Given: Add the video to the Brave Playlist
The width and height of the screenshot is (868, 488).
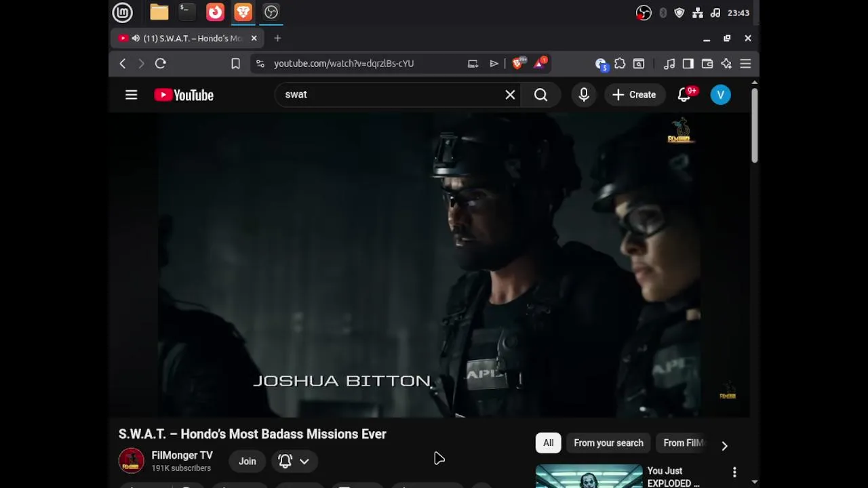Looking at the screenshot, I should [494, 64].
